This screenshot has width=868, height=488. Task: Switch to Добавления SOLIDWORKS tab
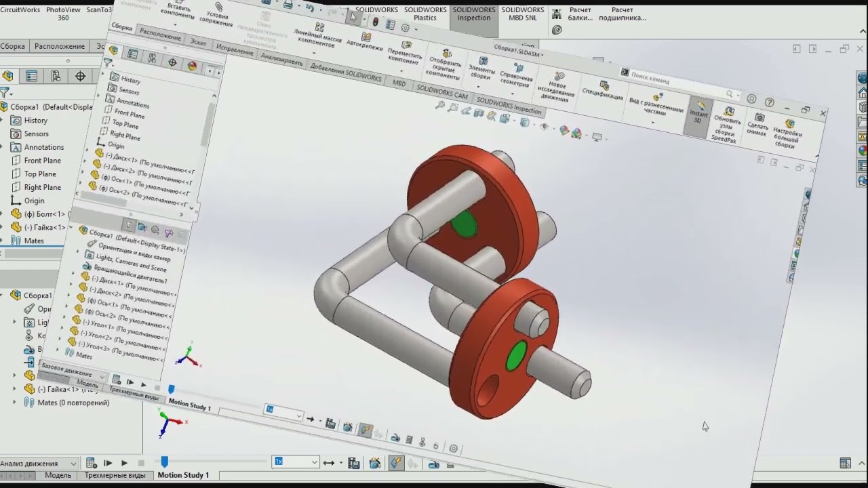click(x=346, y=73)
